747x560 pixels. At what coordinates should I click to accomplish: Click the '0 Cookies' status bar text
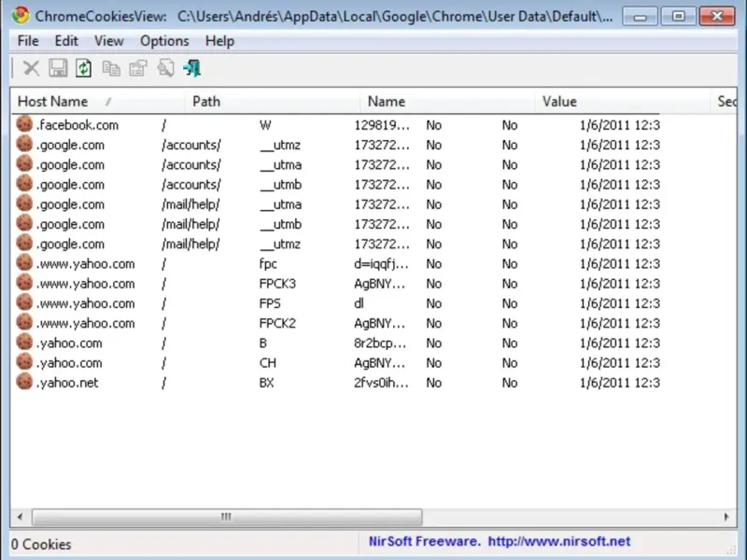(x=41, y=544)
